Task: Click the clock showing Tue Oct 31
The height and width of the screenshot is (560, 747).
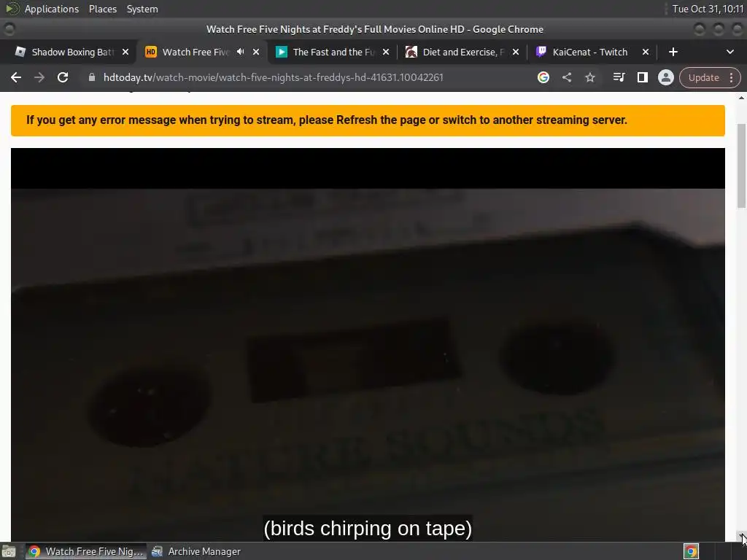Action: [708, 9]
